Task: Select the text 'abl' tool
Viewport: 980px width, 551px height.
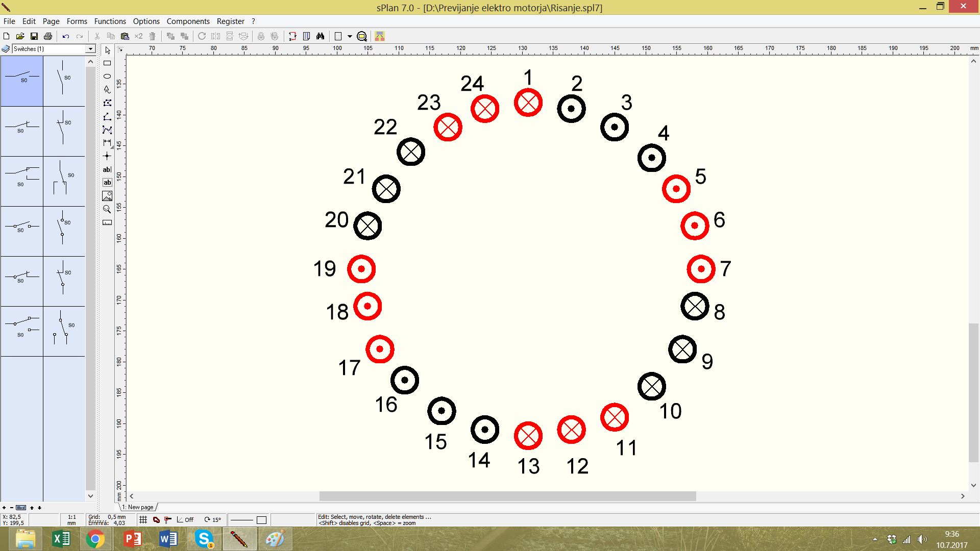Action: (107, 169)
